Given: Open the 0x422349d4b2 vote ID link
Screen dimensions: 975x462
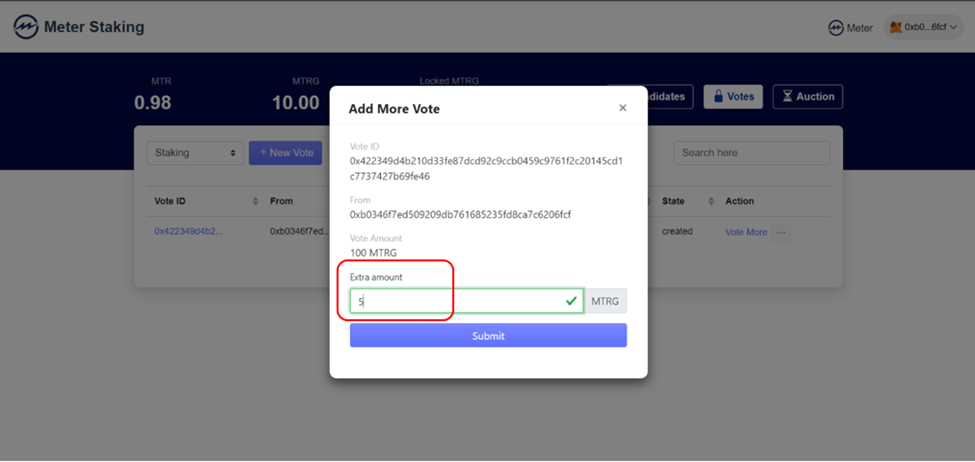Looking at the screenshot, I should 189,232.
